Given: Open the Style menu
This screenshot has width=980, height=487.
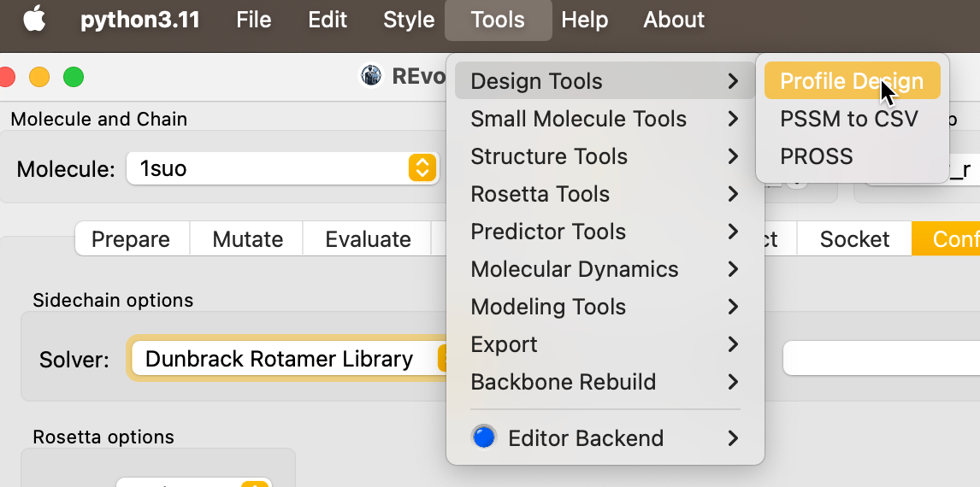Looking at the screenshot, I should [409, 20].
